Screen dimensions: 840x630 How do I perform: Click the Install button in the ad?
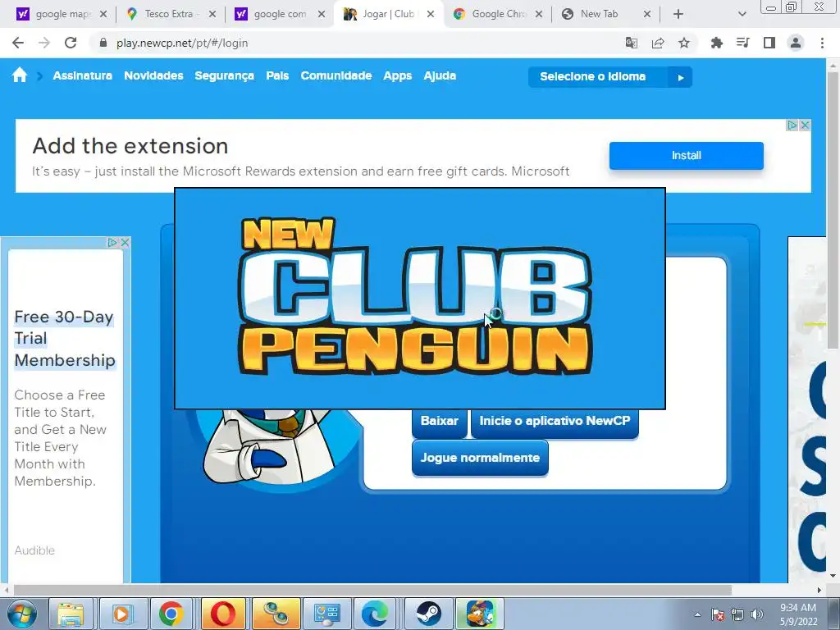687,155
